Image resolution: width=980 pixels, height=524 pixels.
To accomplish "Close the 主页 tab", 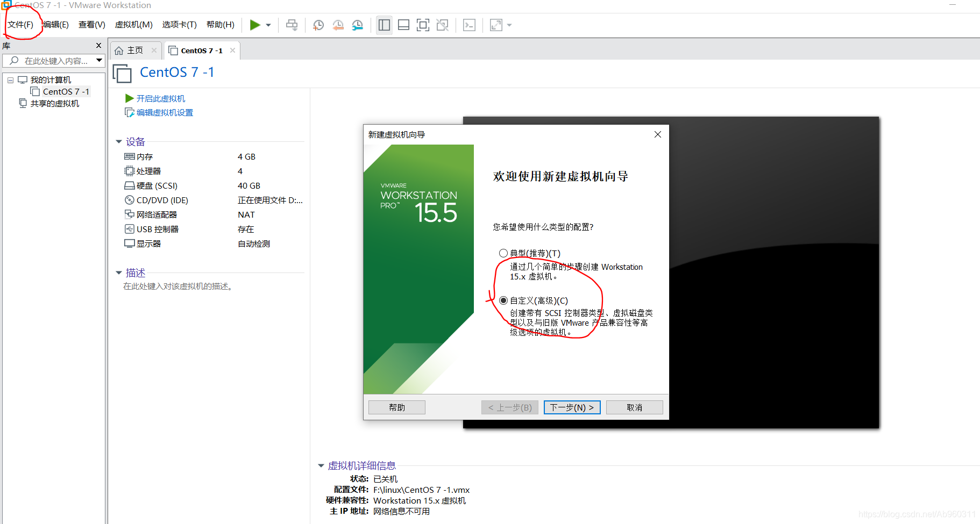I will tap(154, 51).
